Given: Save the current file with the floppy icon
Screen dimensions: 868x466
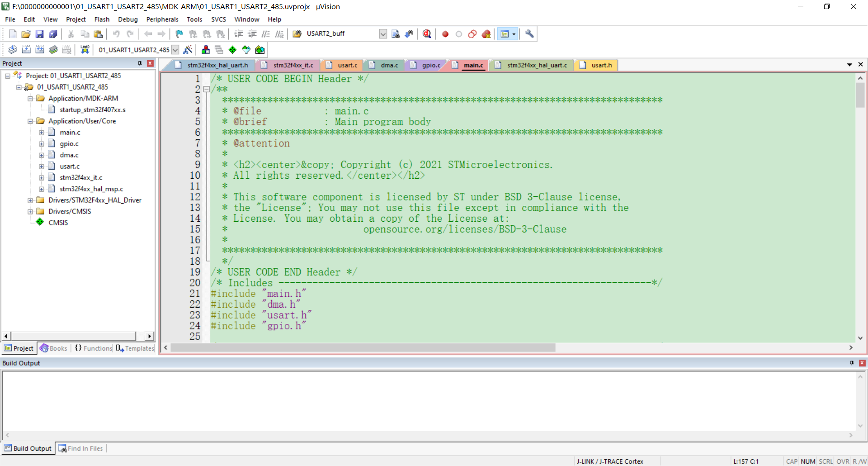Looking at the screenshot, I should [x=40, y=34].
